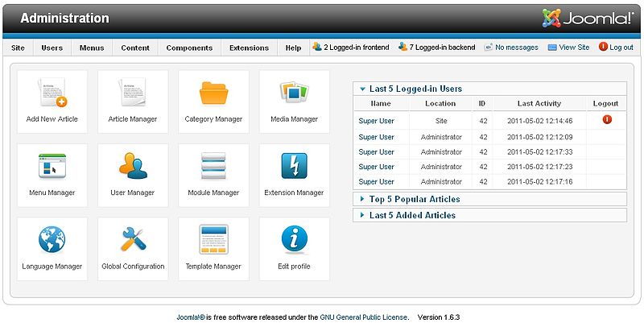Click the Add New Article label
The width and height of the screenshot is (644, 323).
click(52, 119)
